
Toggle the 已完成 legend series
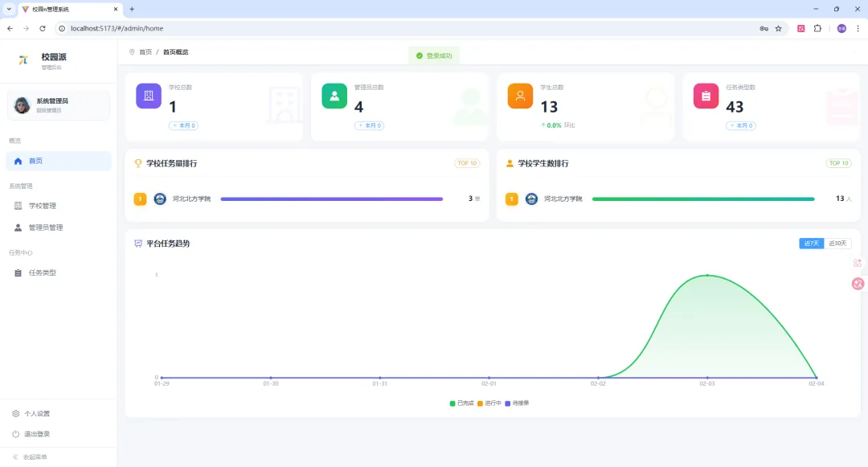461,404
